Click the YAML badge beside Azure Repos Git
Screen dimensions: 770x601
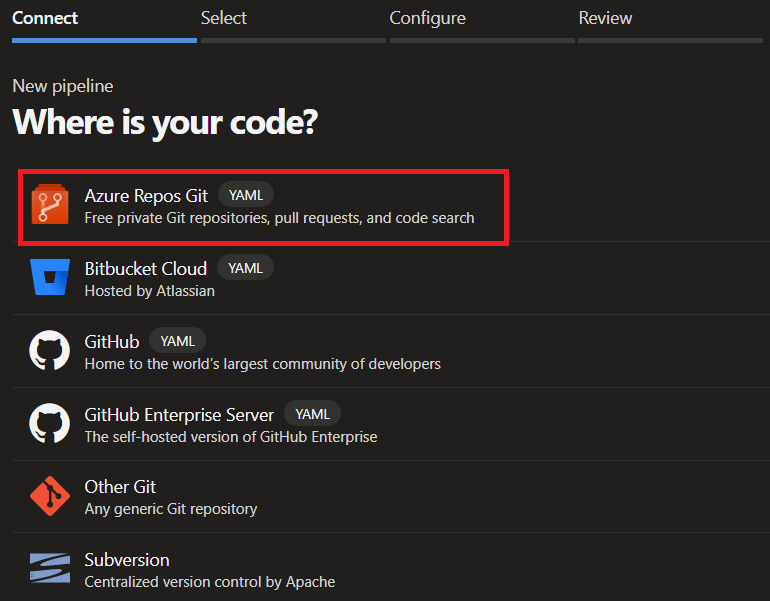tap(246, 195)
